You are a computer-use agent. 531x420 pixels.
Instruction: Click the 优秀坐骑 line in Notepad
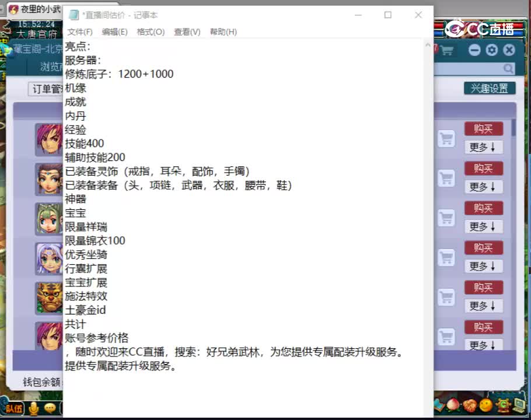[86, 254]
